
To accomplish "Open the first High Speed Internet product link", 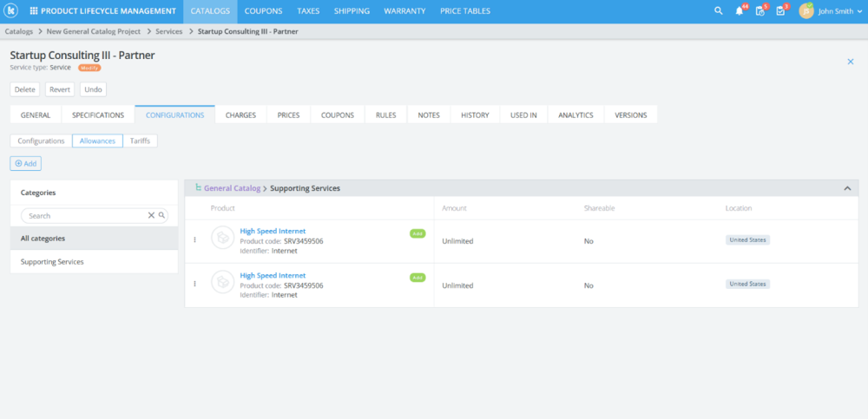I will click(273, 231).
